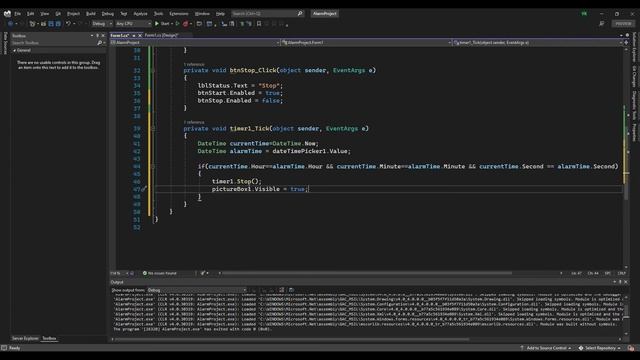The height and width of the screenshot is (360, 640).
Task: Open the timer1_Tick member dropdown
Action: 538,42
